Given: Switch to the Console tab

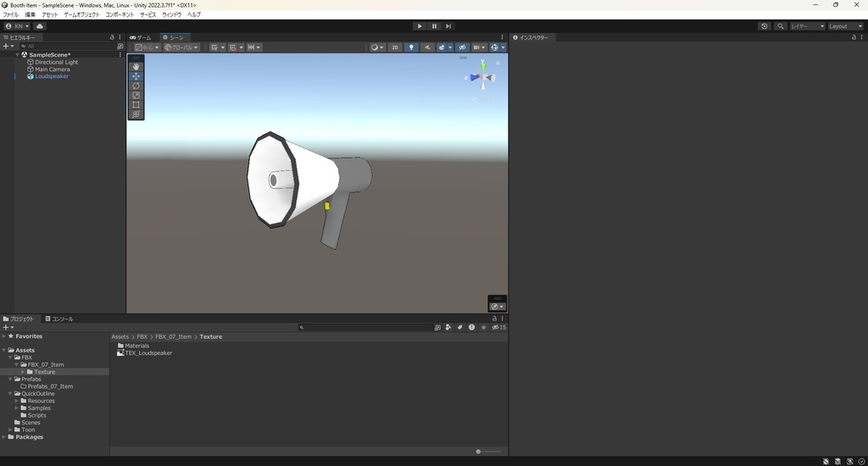Looking at the screenshot, I should click(59, 319).
